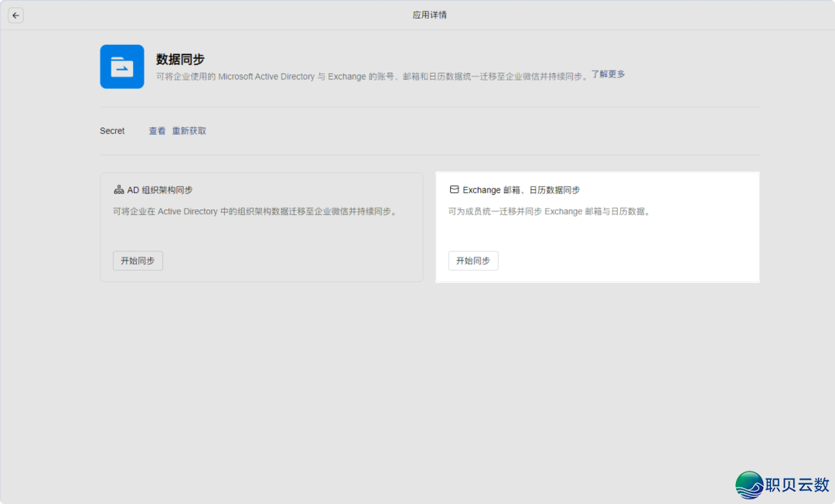Click the organization-structure glyph beside AD 组织架构同步
The width and height of the screenshot is (835, 504).
tap(119, 189)
